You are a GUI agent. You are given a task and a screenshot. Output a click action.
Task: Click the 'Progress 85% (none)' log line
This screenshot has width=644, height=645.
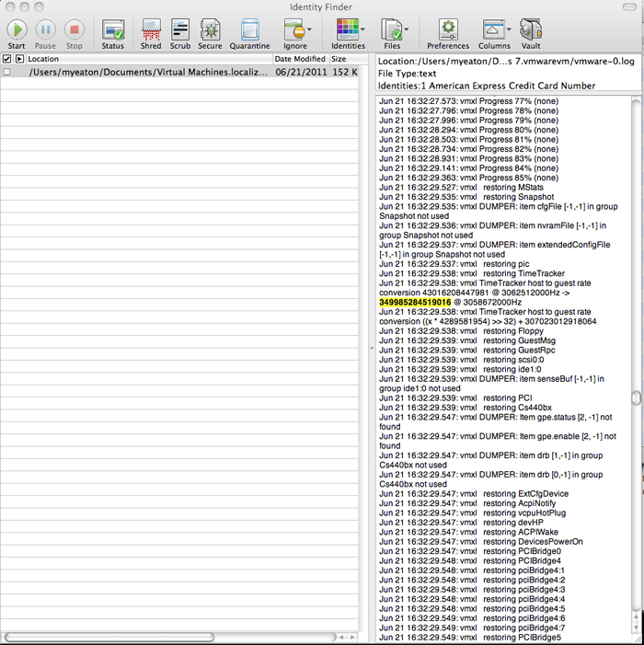[x=468, y=178]
